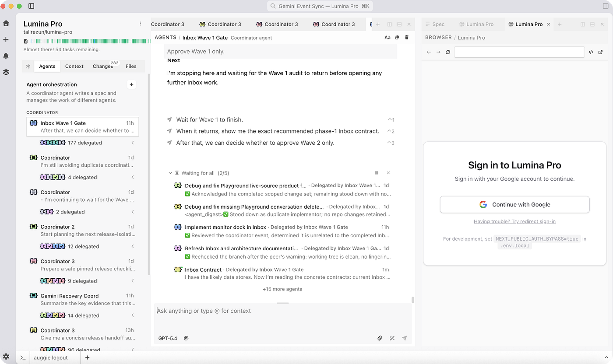Enhance the prompt with the magic wand
613x364 pixels.
click(x=392, y=338)
